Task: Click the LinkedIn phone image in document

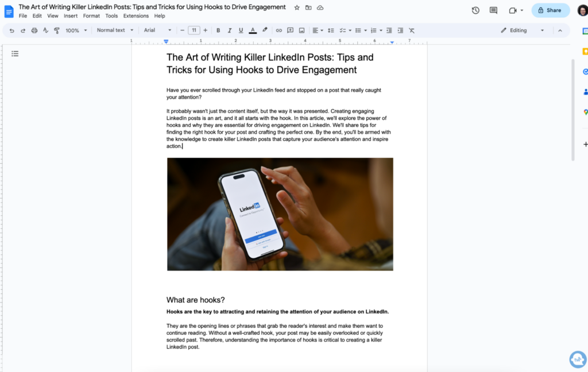Action: [280, 214]
